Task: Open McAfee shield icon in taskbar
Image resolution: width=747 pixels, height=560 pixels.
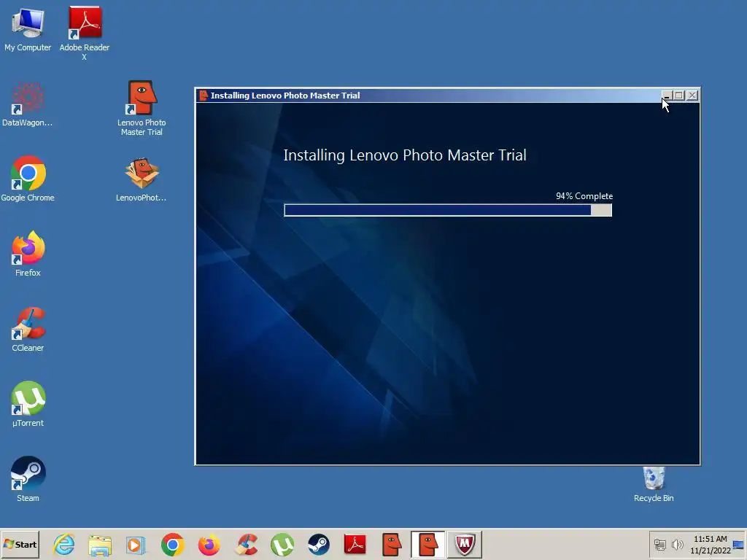Action: [465, 544]
